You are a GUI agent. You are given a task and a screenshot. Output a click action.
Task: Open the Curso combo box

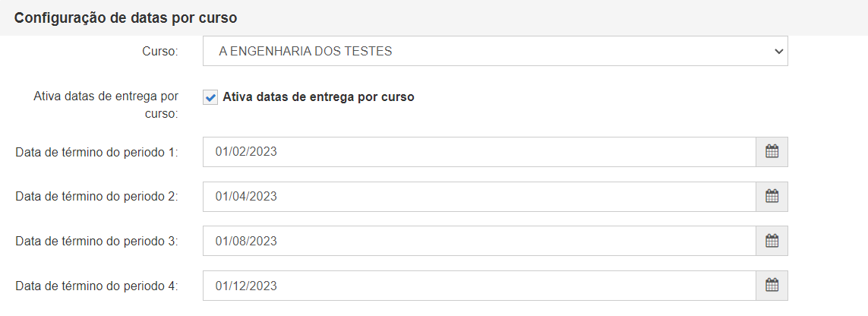click(x=495, y=51)
